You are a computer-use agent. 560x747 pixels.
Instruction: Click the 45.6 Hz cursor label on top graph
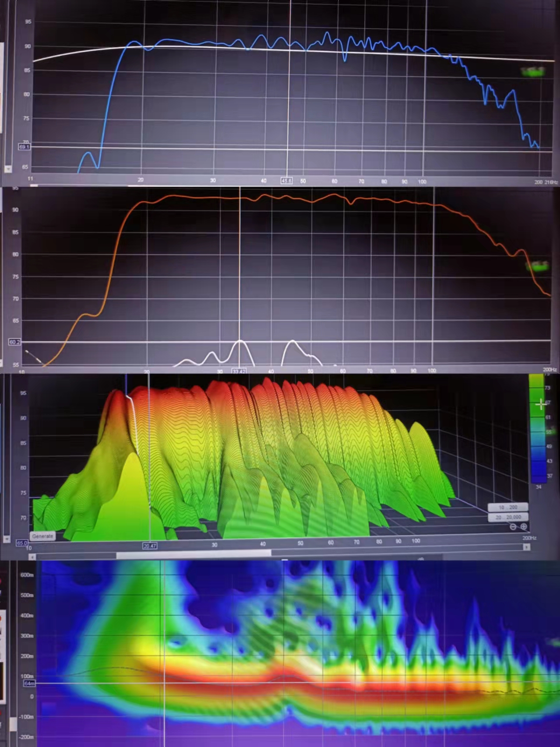(286, 181)
